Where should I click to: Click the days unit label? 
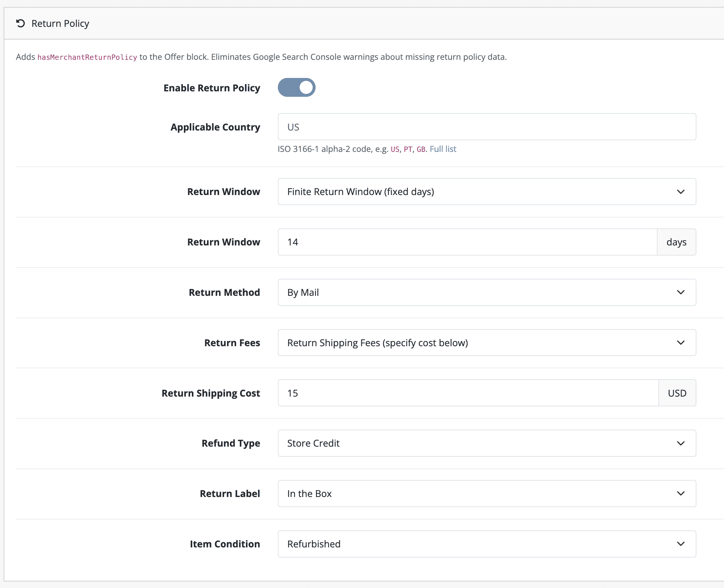tap(676, 242)
